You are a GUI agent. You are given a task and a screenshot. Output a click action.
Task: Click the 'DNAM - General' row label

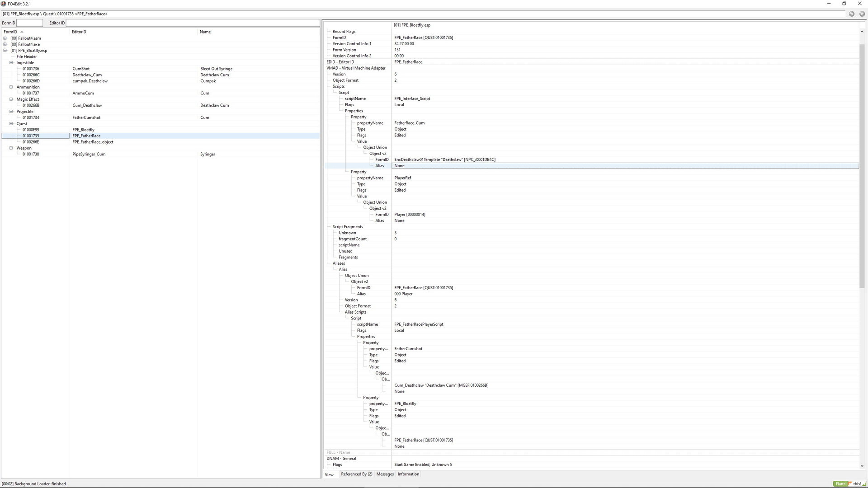pyautogui.click(x=341, y=459)
